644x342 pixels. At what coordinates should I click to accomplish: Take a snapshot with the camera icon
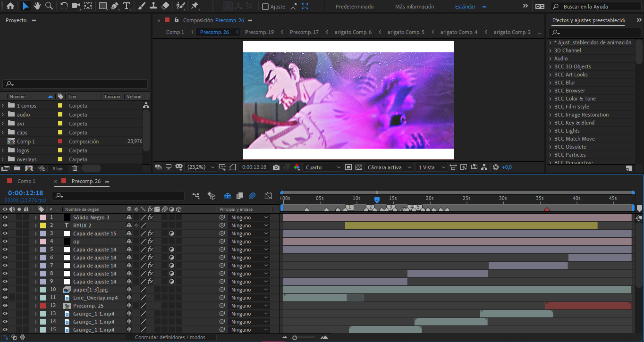tap(276, 167)
